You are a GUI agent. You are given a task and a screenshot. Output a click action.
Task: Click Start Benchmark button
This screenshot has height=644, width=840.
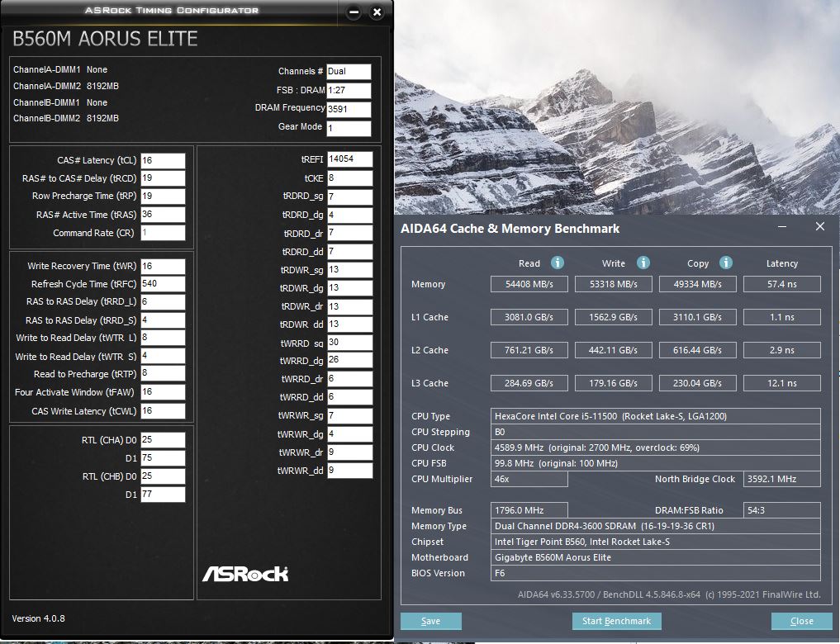click(617, 621)
